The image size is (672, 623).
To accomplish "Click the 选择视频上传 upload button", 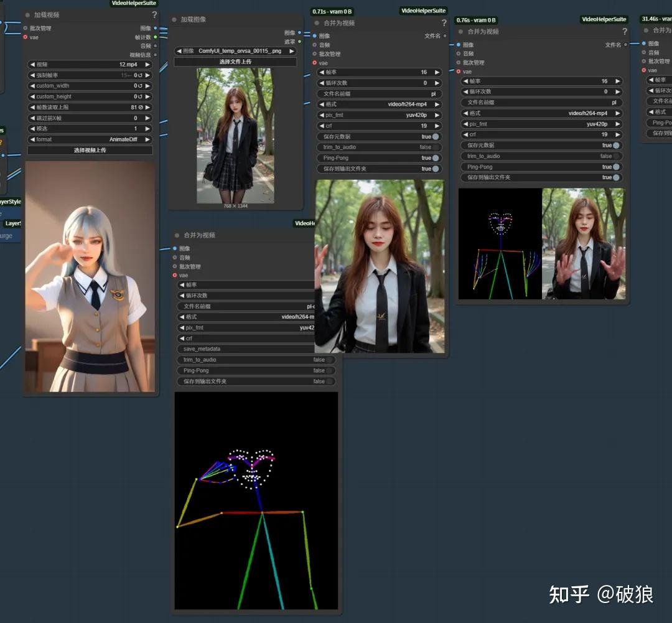I will click(89, 149).
